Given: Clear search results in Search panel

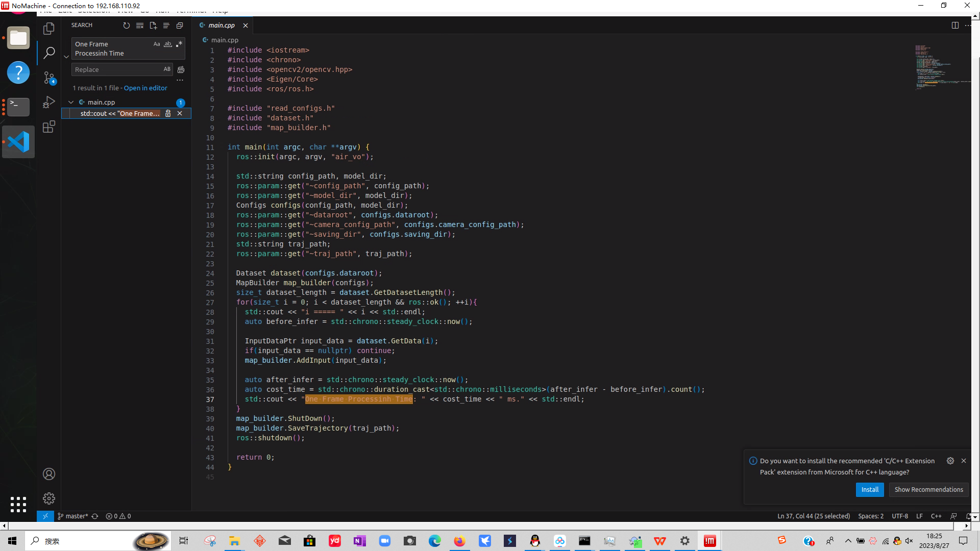Looking at the screenshot, I should [x=140, y=26].
